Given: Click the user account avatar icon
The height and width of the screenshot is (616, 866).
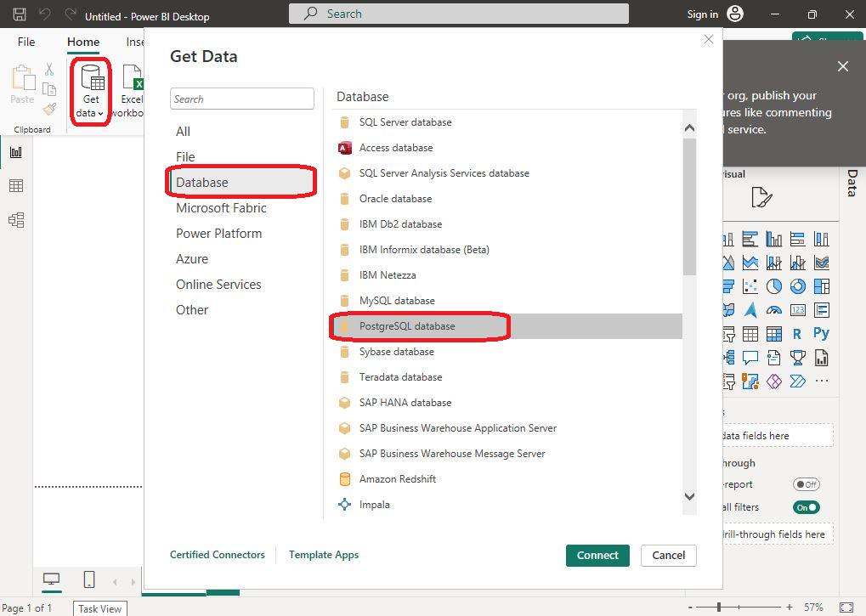Looking at the screenshot, I should 735,14.
